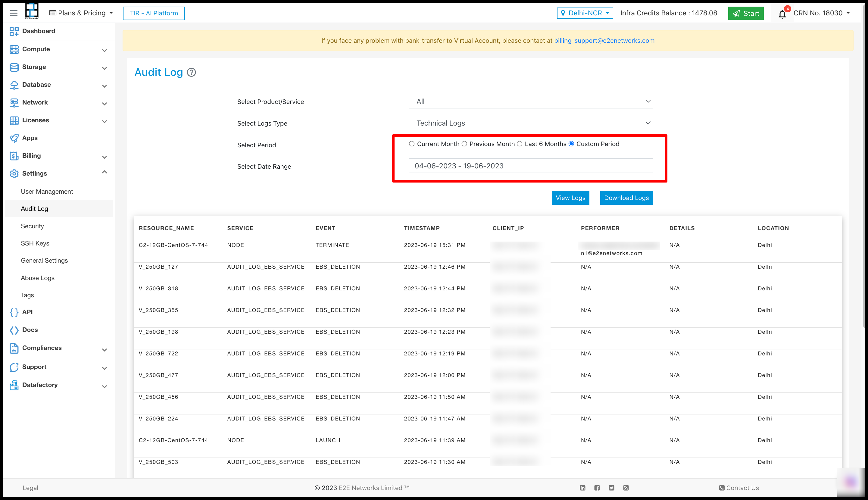868x500 pixels.
Task: Click the E2E Networks logo
Action: [32, 11]
